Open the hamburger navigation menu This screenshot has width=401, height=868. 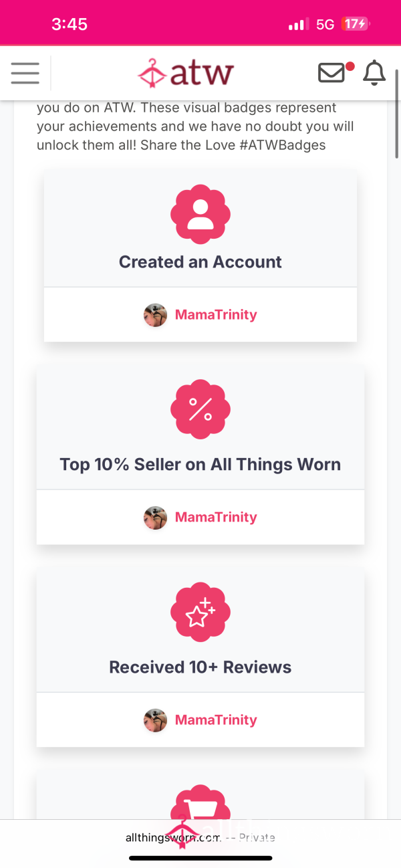[25, 73]
